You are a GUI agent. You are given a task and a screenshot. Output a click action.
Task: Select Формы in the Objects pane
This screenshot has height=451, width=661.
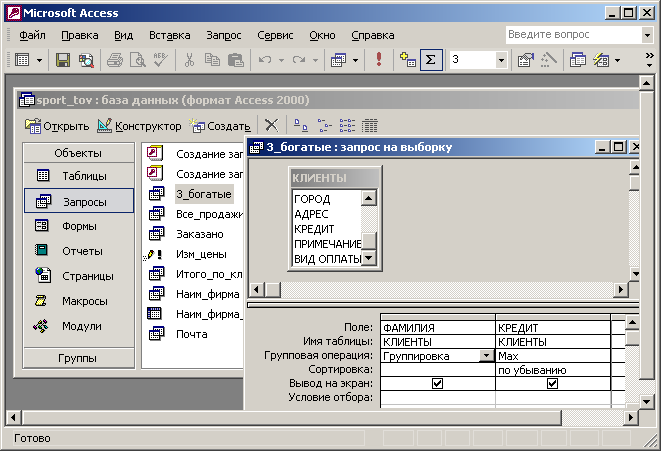pos(79,226)
